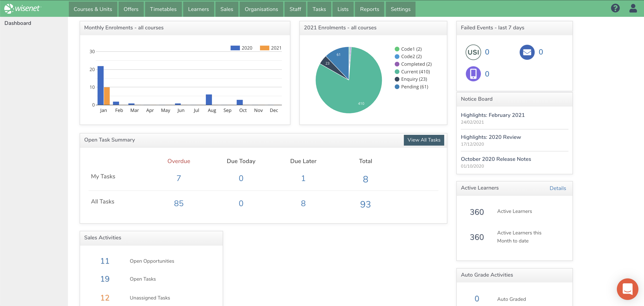Open Highlights: February 2021 notice
This screenshot has height=306, width=644.
pyautogui.click(x=492, y=115)
